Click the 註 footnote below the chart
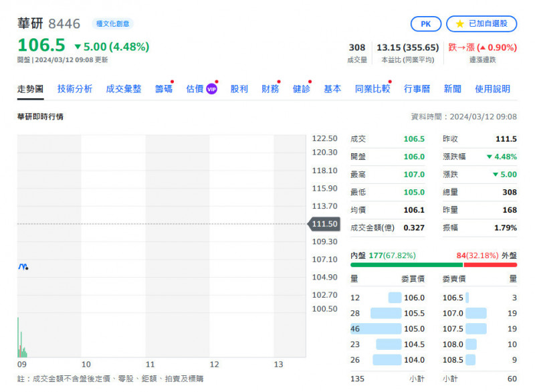535x392 pixels. point(110,379)
